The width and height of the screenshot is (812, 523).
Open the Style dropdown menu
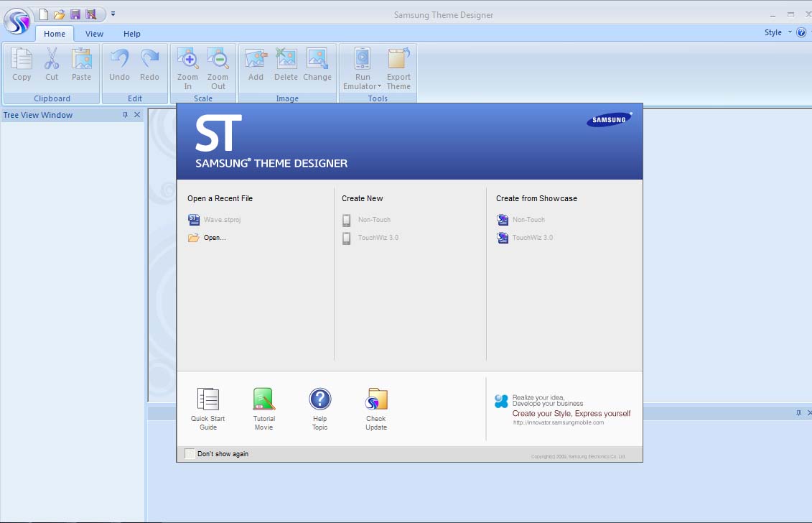pos(778,32)
